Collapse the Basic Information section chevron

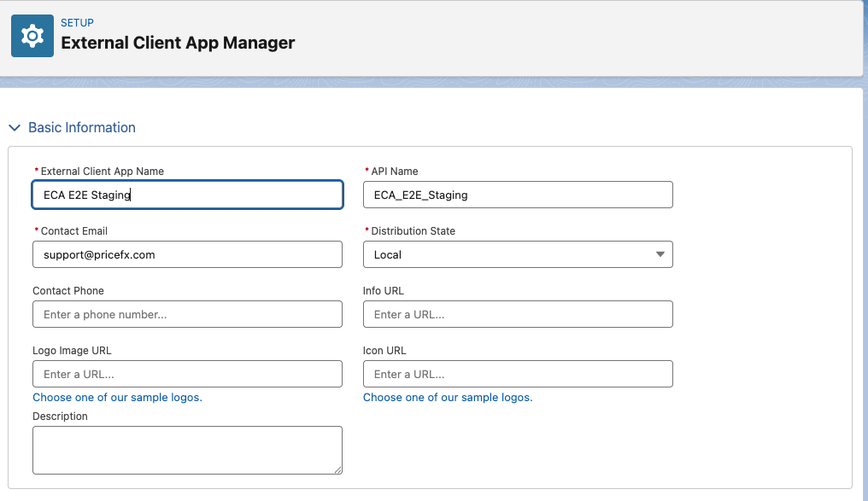pos(15,128)
